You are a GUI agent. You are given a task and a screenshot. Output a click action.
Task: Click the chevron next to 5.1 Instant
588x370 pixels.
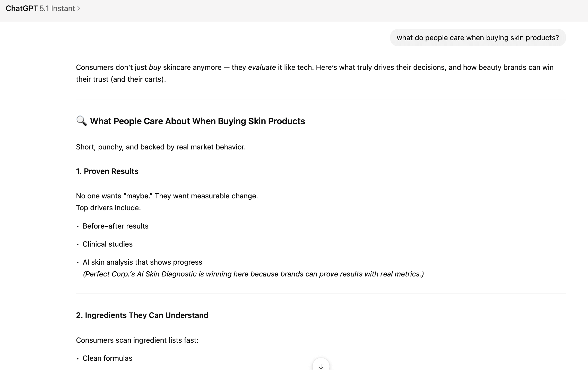pyautogui.click(x=79, y=9)
